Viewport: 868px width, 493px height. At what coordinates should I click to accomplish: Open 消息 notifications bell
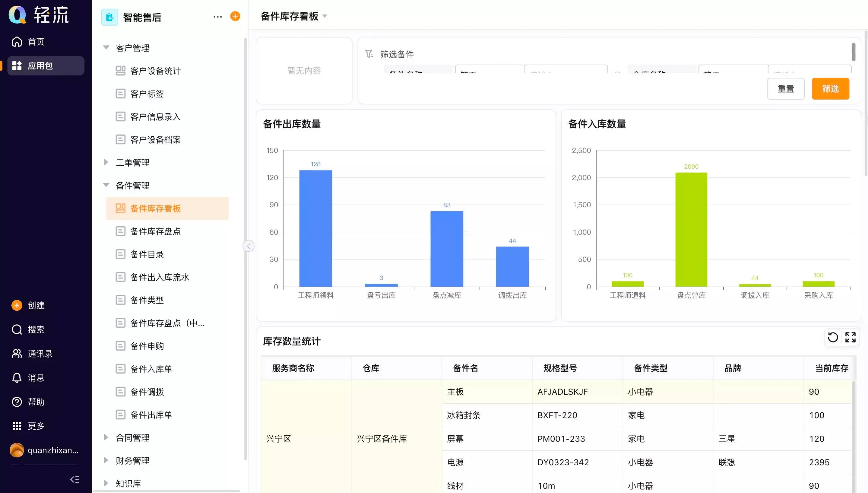[17, 378]
